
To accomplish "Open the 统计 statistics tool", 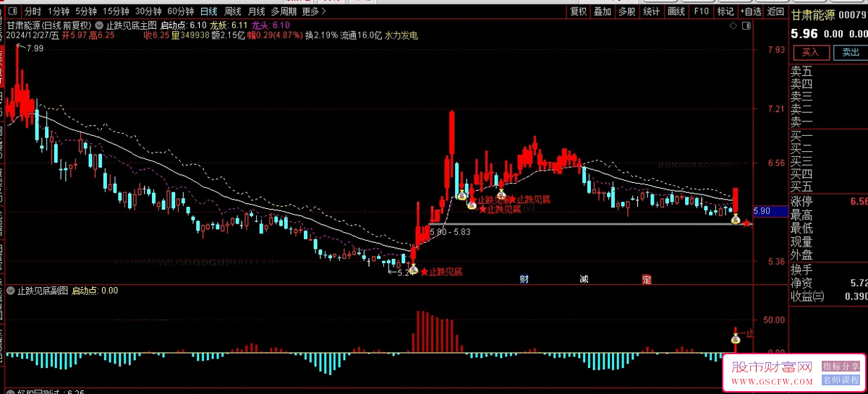I will [652, 12].
